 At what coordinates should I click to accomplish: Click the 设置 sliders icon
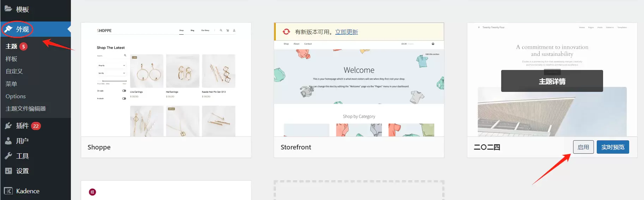8,171
